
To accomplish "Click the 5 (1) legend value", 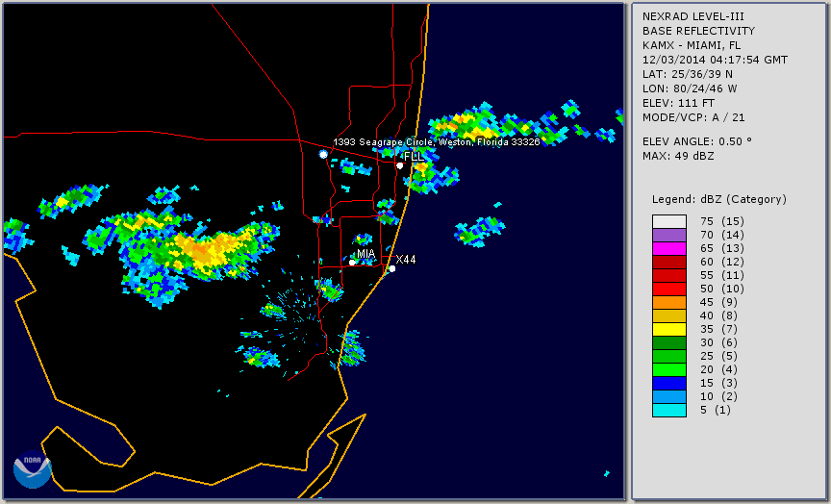I will coord(715,410).
